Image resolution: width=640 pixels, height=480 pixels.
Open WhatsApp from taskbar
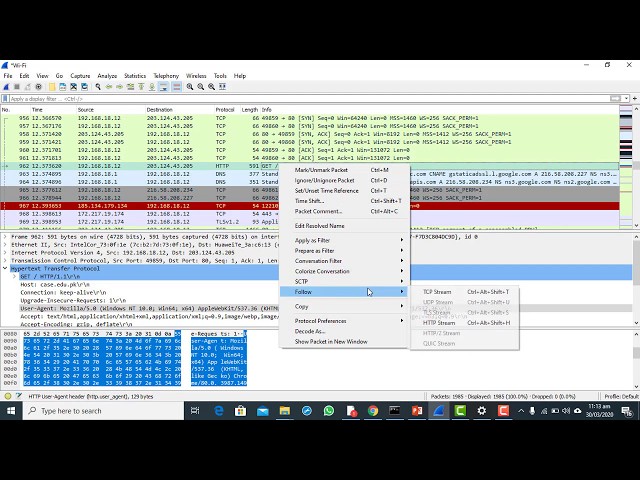click(x=329, y=411)
